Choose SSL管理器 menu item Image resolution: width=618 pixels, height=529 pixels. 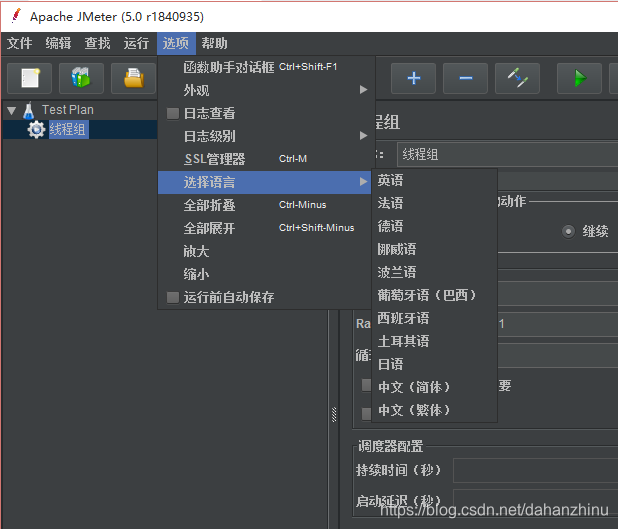click(x=264, y=159)
